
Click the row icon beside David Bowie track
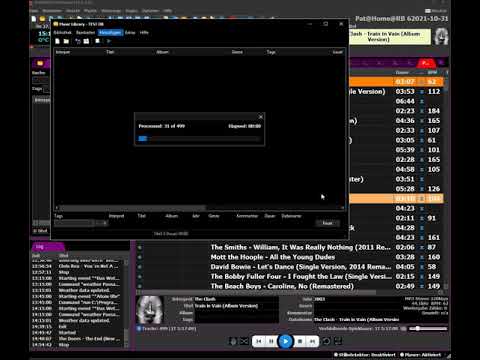140,267
